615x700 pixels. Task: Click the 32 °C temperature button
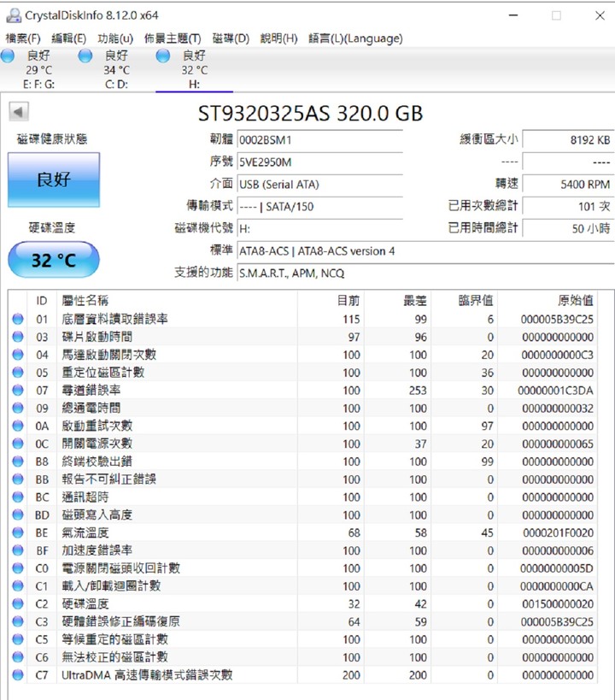(54, 260)
